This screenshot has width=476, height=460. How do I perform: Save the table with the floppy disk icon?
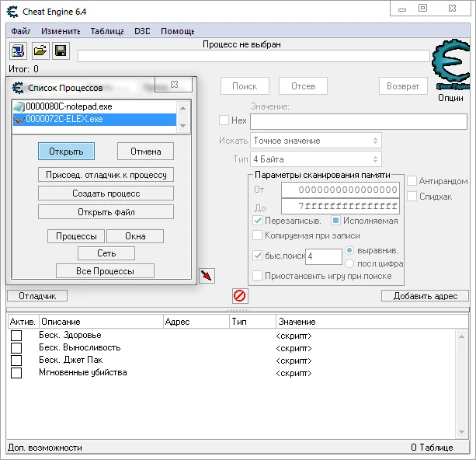click(x=61, y=51)
